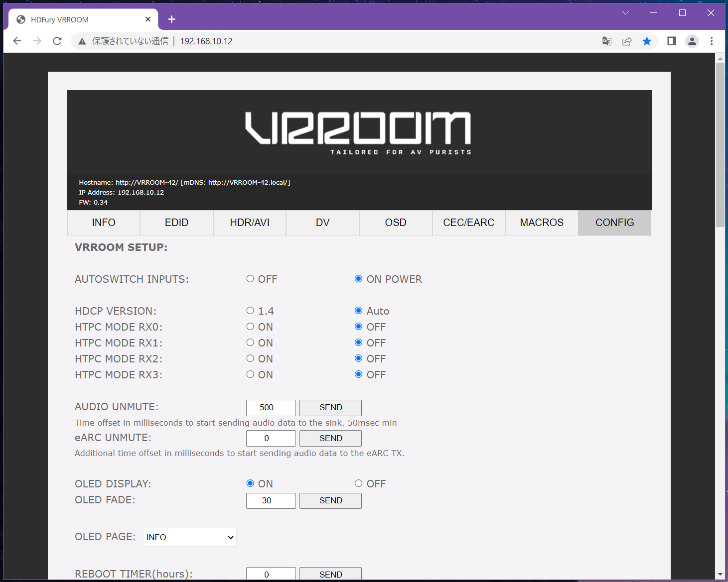Close the HDFury VRROOM tab

click(148, 19)
